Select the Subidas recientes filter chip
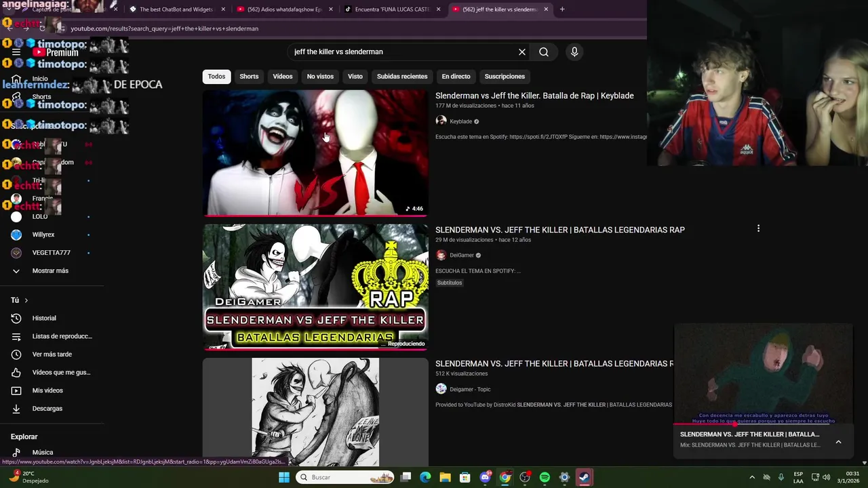868x488 pixels. pos(402,77)
